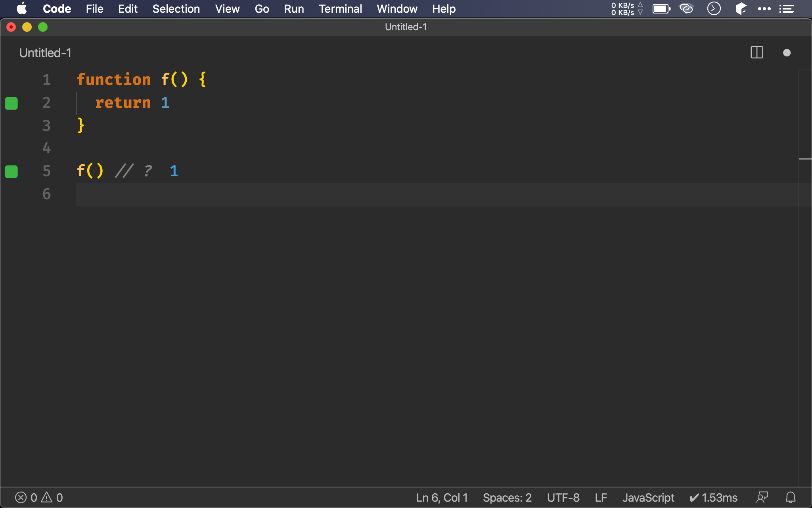This screenshot has height=508, width=812.
Task: Open the macOS notification center list icon
Action: point(787,9)
